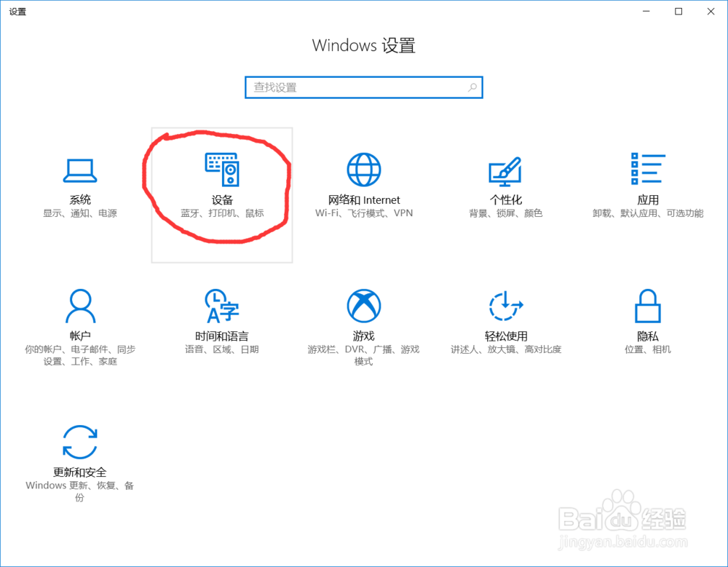Viewport: 728px width, 567px height.
Task: Click 语音、区域、日期 description
Action: click(222, 349)
